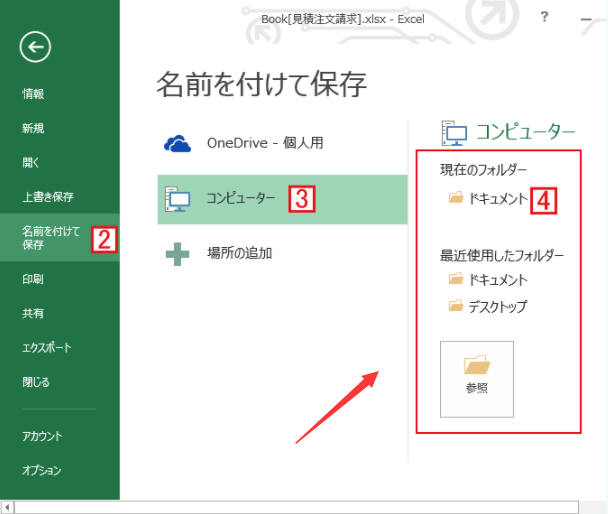Click the 参照 browse button
The height and width of the screenshot is (514, 608).
point(477,379)
